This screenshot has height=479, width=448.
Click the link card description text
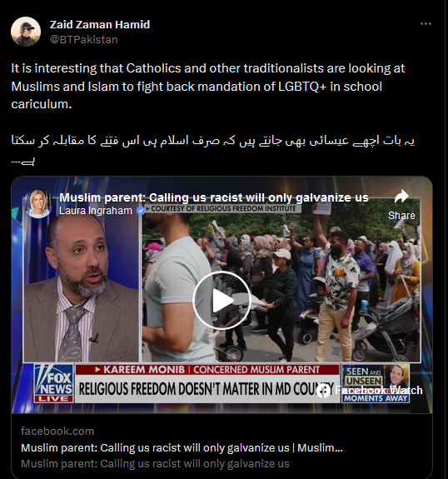click(x=155, y=464)
